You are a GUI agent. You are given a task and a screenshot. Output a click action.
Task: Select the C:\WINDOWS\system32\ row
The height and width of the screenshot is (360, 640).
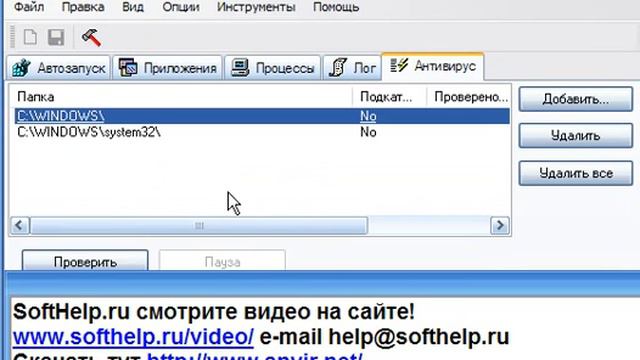pos(262,132)
